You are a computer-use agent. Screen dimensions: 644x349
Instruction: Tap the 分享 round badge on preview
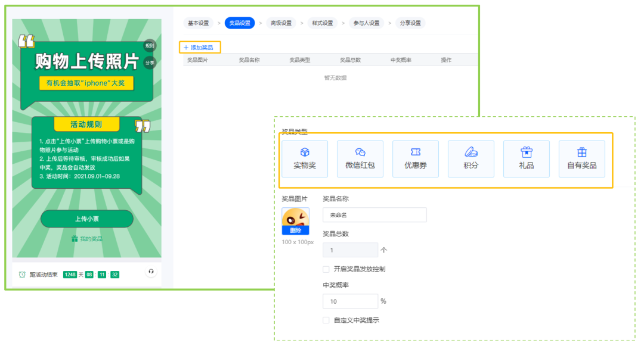pyautogui.click(x=150, y=63)
